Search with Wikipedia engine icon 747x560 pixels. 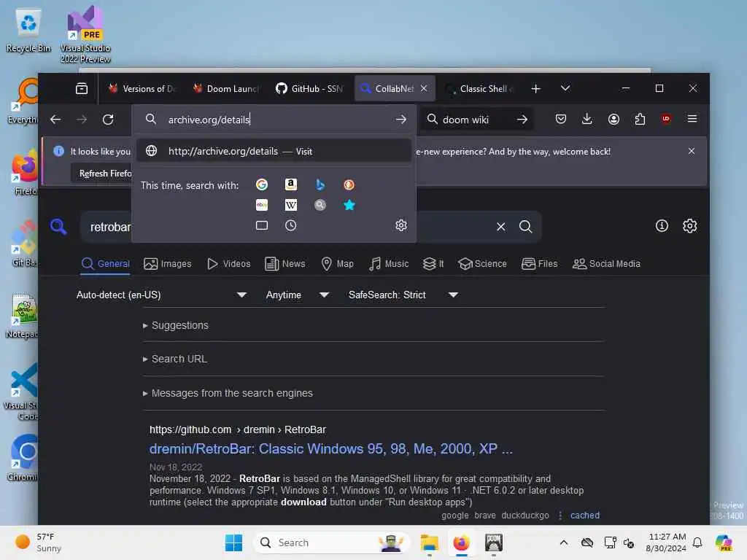(x=290, y=205)
